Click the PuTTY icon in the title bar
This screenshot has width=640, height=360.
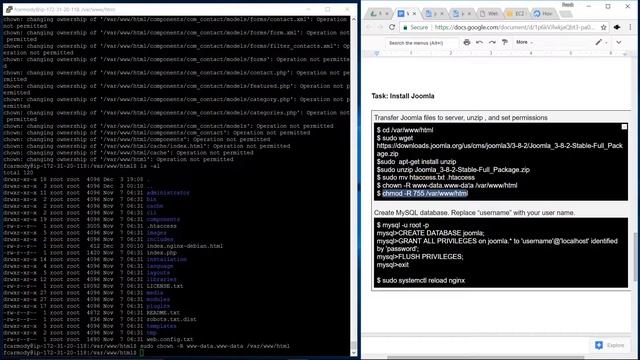coord(9,9)
